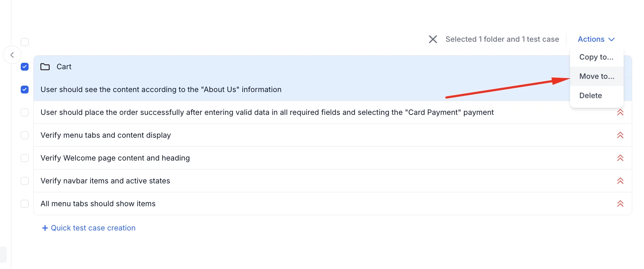Choose Delete from Actions menu
The height and width of the screenshot is (269, 644).
point(596,96)
